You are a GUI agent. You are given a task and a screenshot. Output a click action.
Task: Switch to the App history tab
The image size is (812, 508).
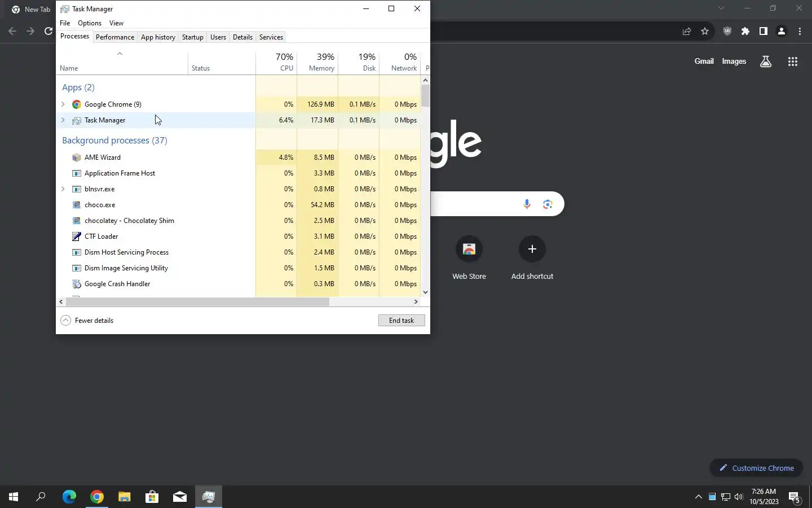pyautogui.click(x=158, y=37)
